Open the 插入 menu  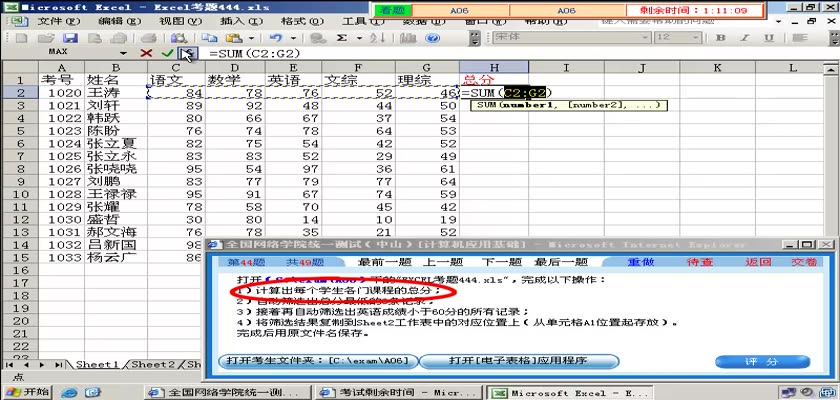tap(242, 21)
